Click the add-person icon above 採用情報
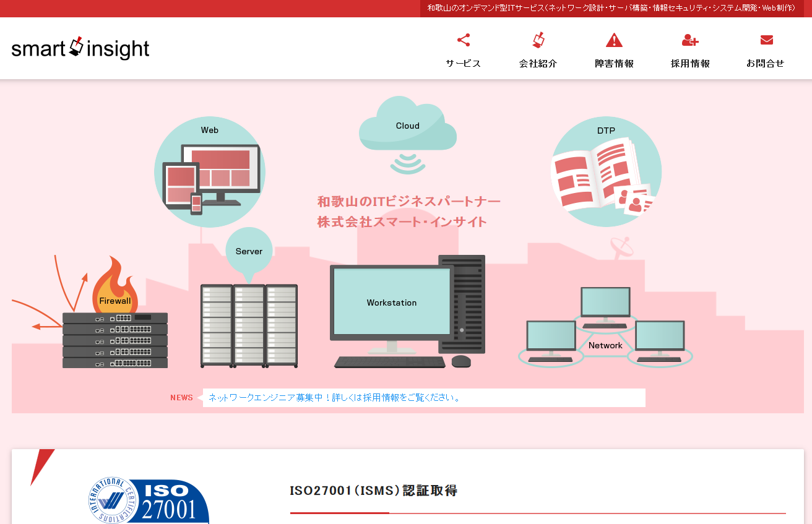 (690, 40)
